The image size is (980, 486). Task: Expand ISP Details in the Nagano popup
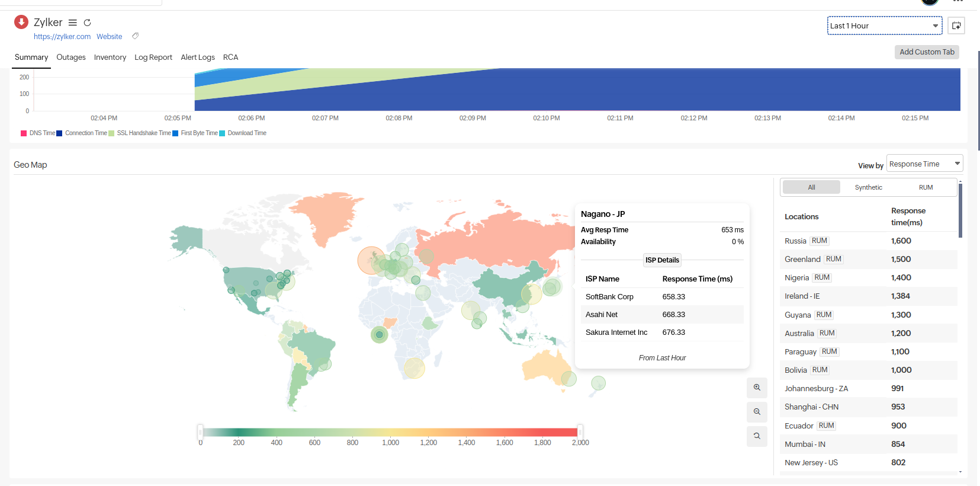tap(662, 260)
